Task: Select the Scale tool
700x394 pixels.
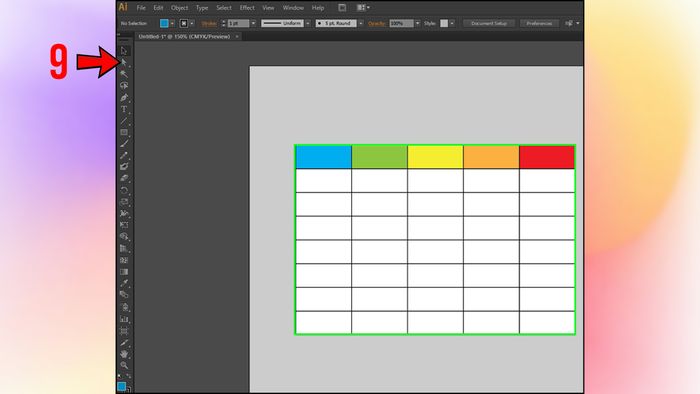Action: point(124,202)
